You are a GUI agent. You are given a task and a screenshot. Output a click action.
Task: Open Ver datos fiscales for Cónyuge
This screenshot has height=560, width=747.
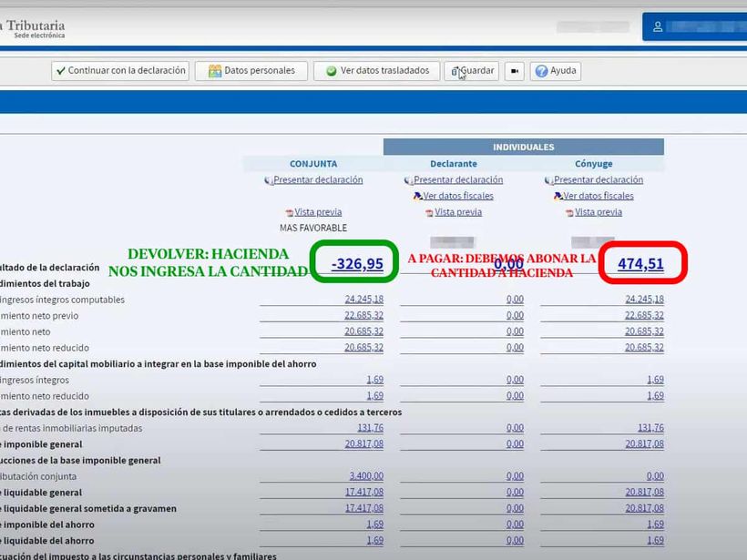coord(599,196)
